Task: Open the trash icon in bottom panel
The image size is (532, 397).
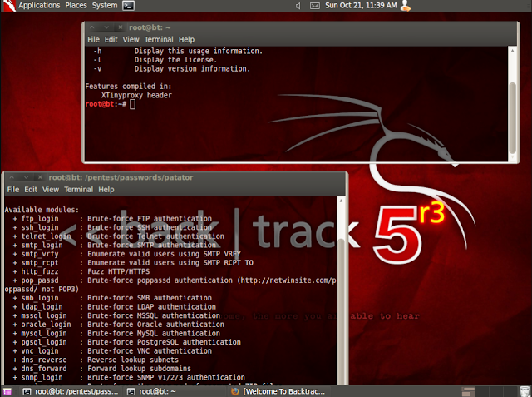Action: point(525,391)
